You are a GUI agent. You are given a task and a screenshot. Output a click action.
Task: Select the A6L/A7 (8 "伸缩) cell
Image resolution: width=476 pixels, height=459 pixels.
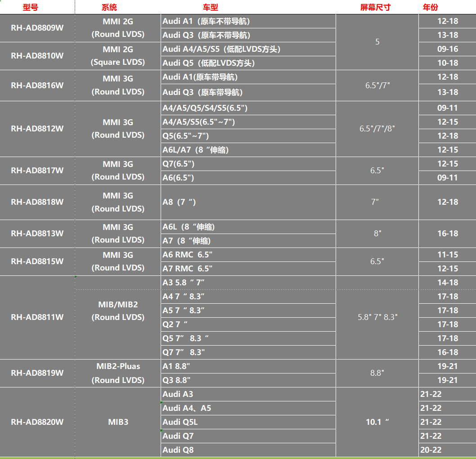248,150
